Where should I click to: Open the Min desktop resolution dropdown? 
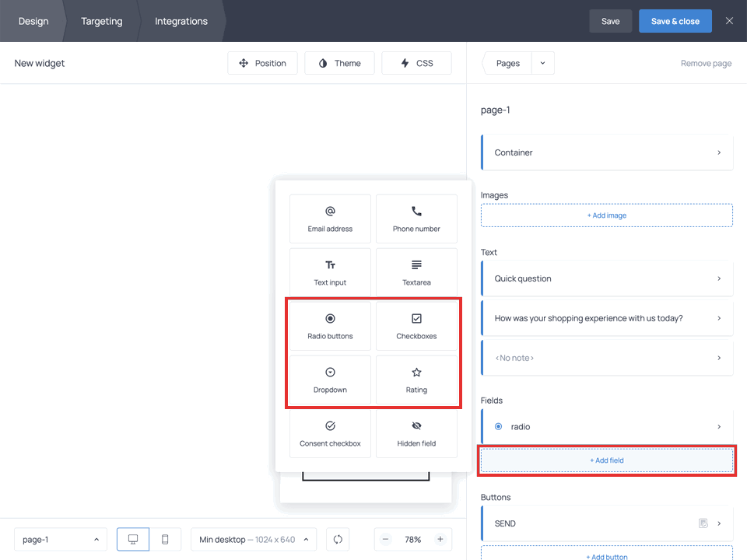click(253, 539)
